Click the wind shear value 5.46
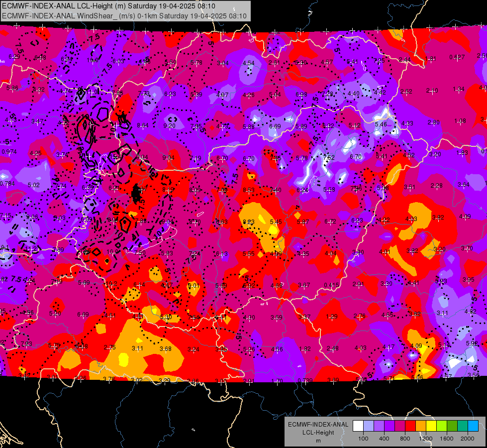 (381, 124)
